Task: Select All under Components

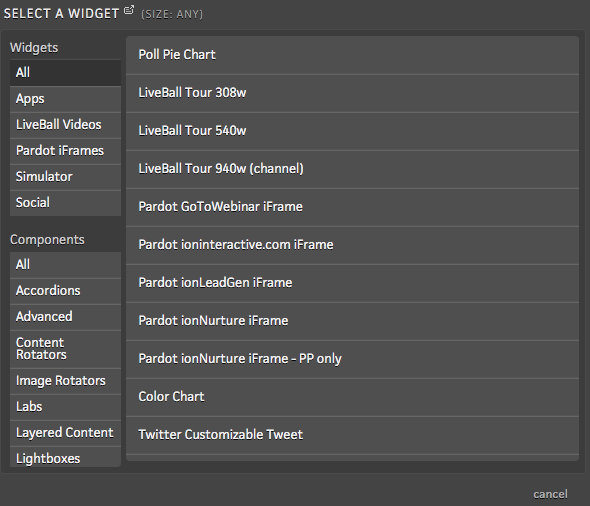Action: [x=65, y=265]
